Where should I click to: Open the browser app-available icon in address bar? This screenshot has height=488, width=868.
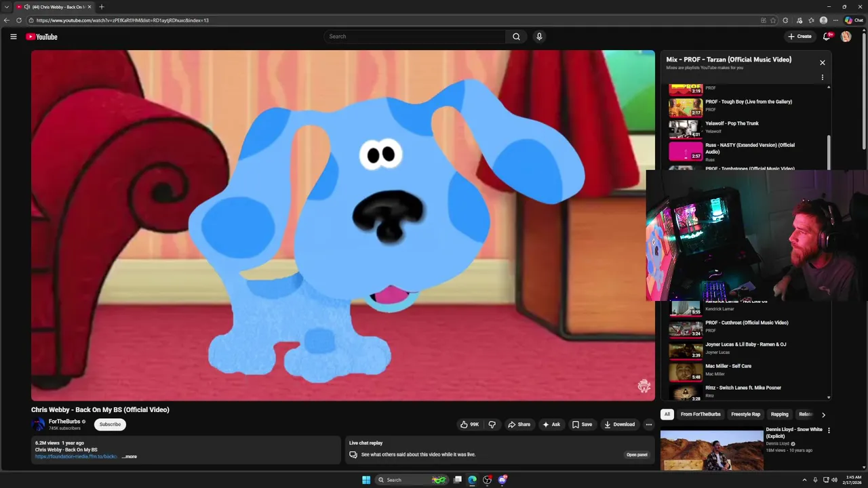764,20
